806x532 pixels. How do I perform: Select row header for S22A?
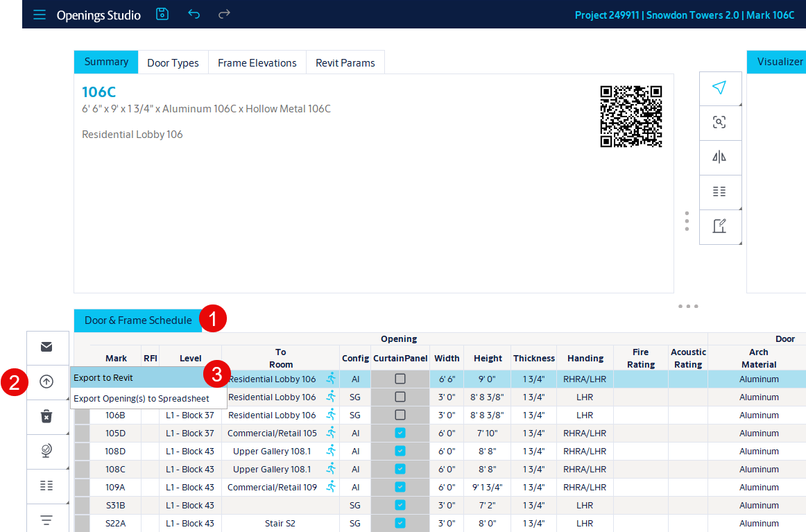pos(83,523)
